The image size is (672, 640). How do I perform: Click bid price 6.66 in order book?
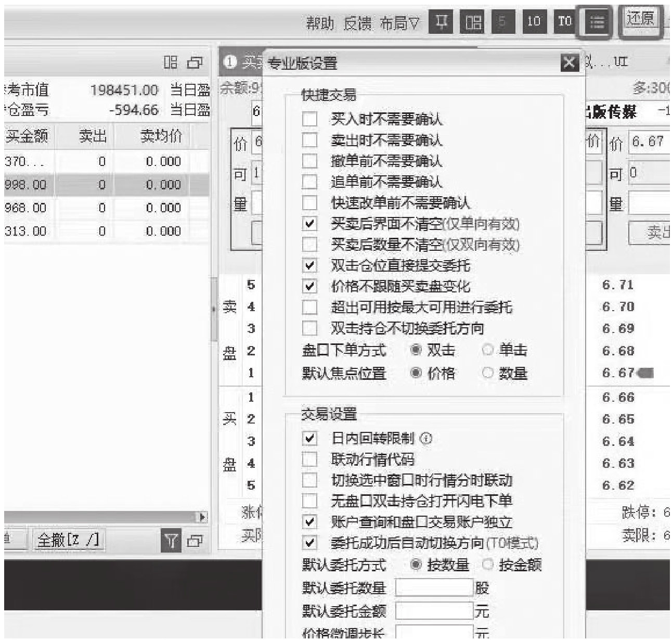click(x=618, y=397)
